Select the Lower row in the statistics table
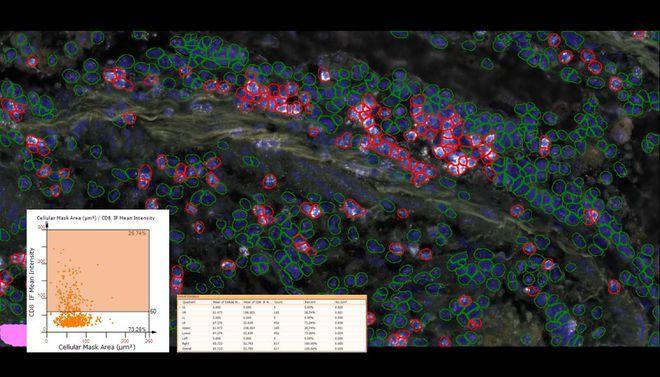The image size is (660, 377). click(271, 333)
